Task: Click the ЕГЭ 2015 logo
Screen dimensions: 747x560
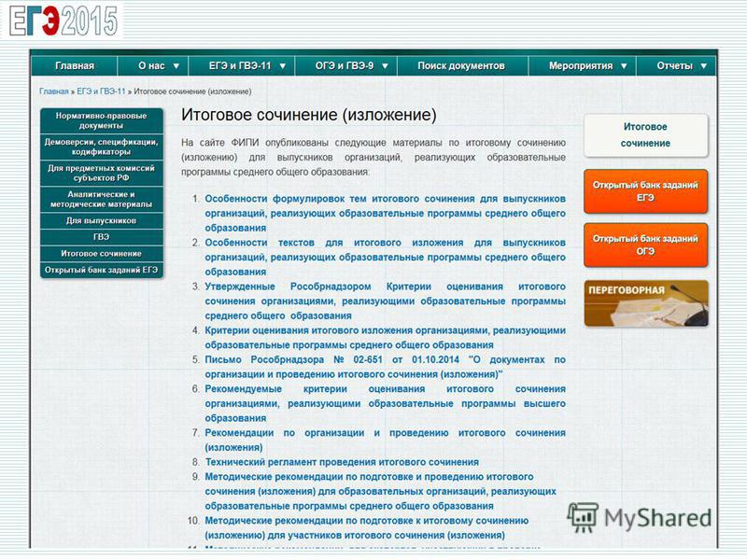Action: coord(63,21)
